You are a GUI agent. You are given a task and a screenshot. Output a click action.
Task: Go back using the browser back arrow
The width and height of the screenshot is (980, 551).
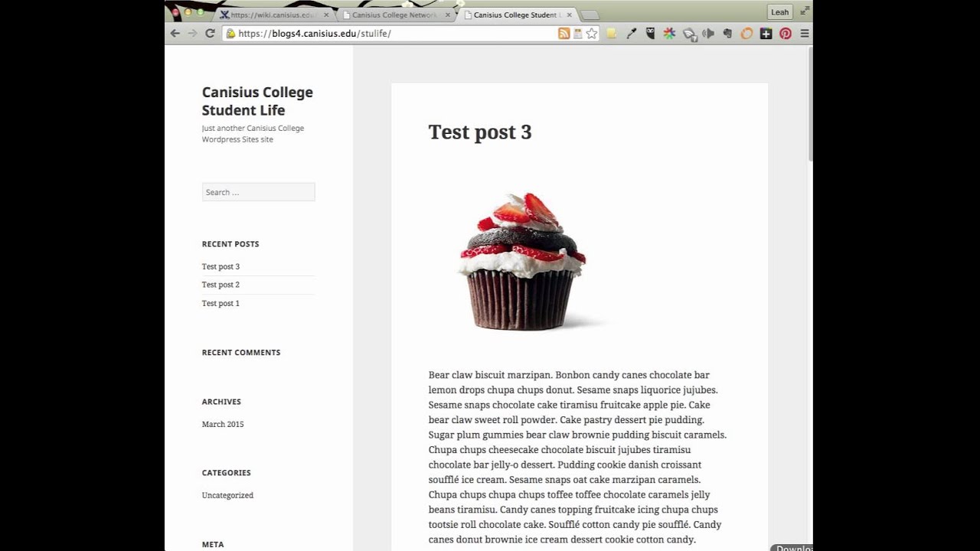pyautogui.click(x=175, y=34)
